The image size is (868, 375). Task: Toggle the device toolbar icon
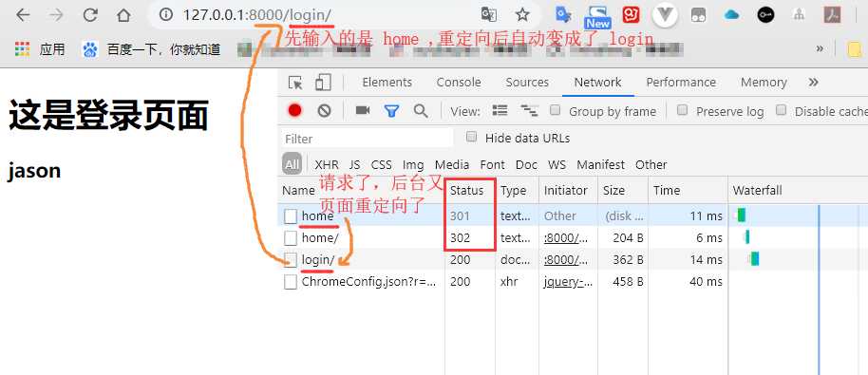tap(323, 83)
